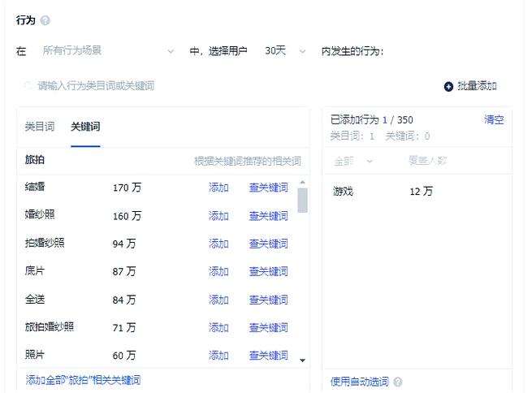Click 添加 for 底片 keyword
This screenshot has height=393, width=532.
tap(218, 271)
